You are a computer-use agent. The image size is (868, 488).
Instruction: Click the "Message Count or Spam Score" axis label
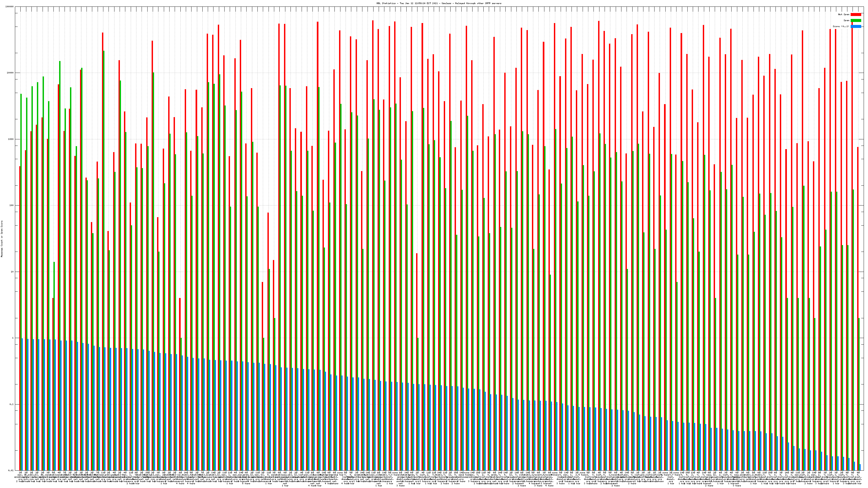click(2, 239)
